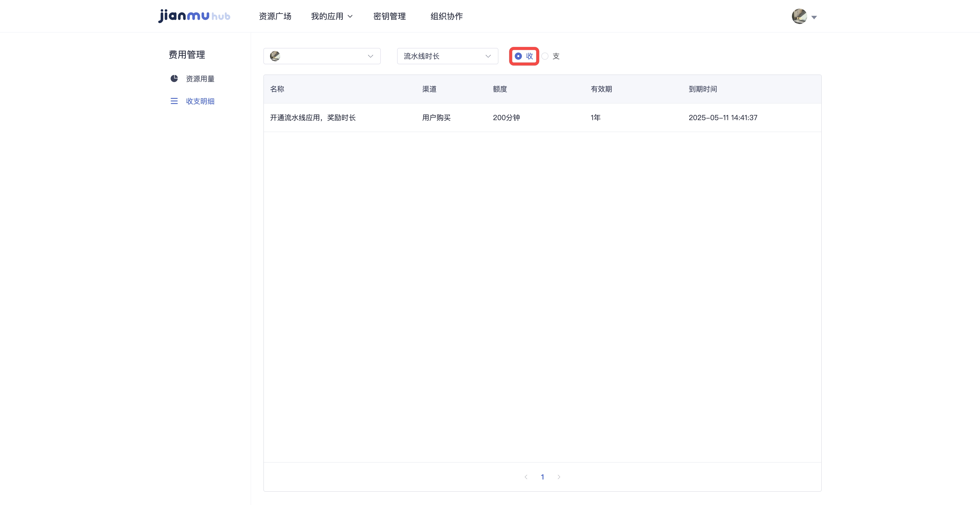Click the jianmu hub logo
The height and width of the screenshot is (505, 980).
point(194,16)
